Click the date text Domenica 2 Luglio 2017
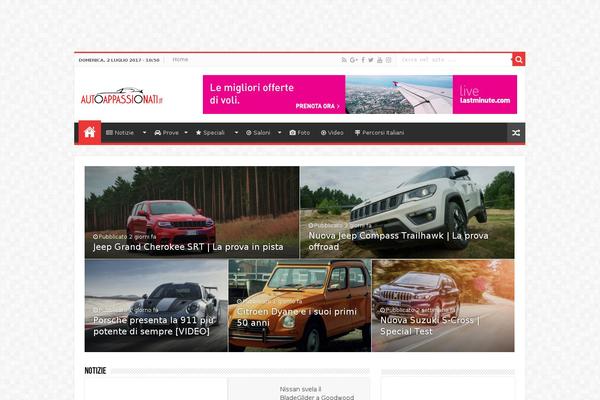This screenshot has height=400, width=600. click(119, 60)
